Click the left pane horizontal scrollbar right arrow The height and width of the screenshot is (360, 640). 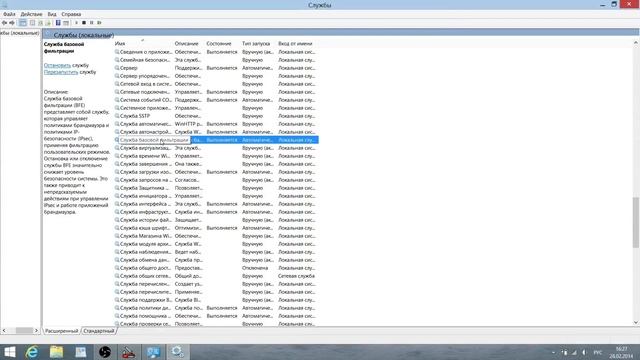click(x=36, y=330)
